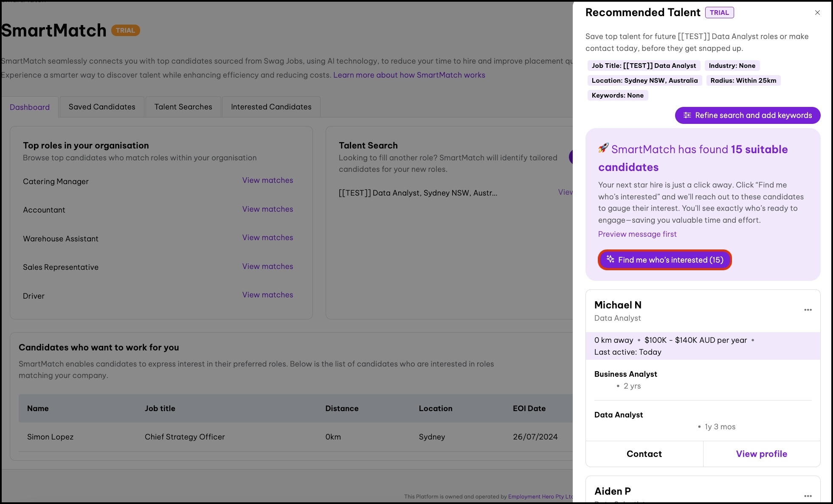
Task: View matches for Driver role
Action: 267,295
